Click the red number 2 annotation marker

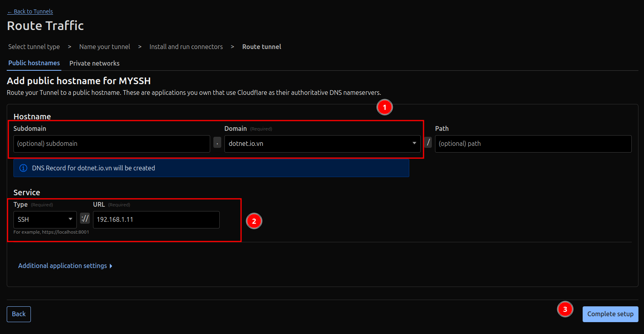pyautogui.click(x=254, y=221)
